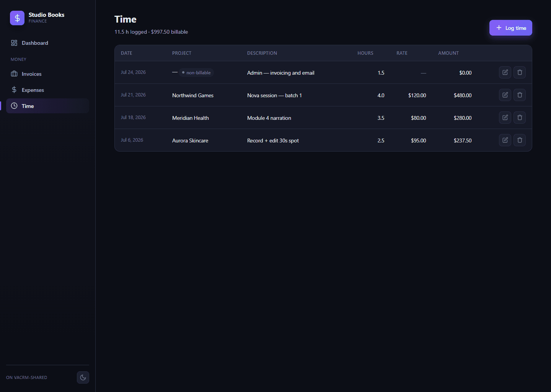
Task: Open the Dashboard page
Action: click(47, 43)
